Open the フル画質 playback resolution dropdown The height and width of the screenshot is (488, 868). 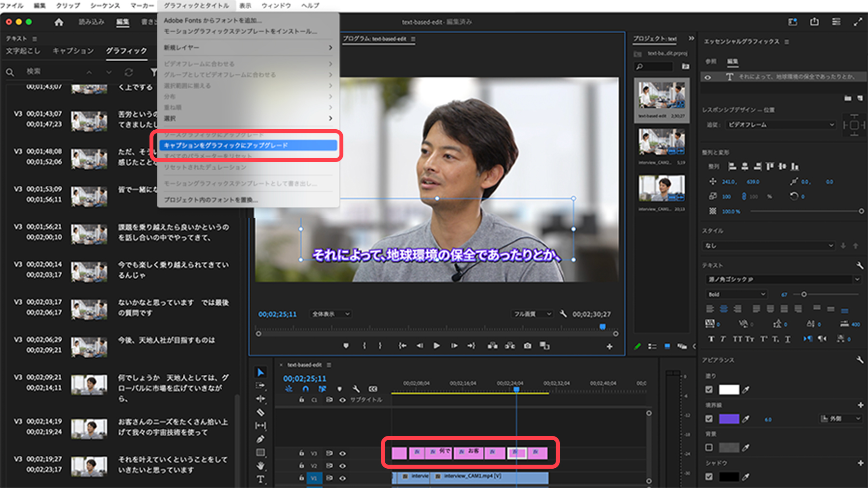coord(532,314)
